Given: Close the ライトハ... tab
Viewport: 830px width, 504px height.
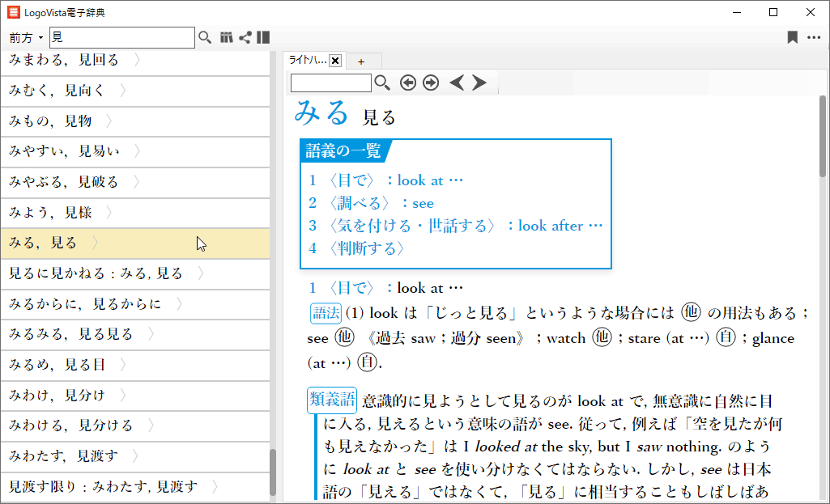Looking at the screenshot, I should [335, 61].
